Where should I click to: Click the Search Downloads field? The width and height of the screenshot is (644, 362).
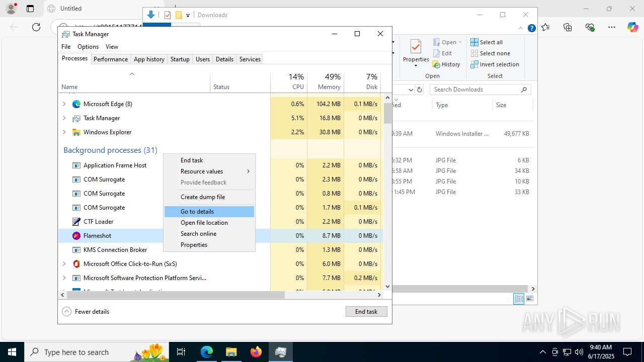coord(480,89)
